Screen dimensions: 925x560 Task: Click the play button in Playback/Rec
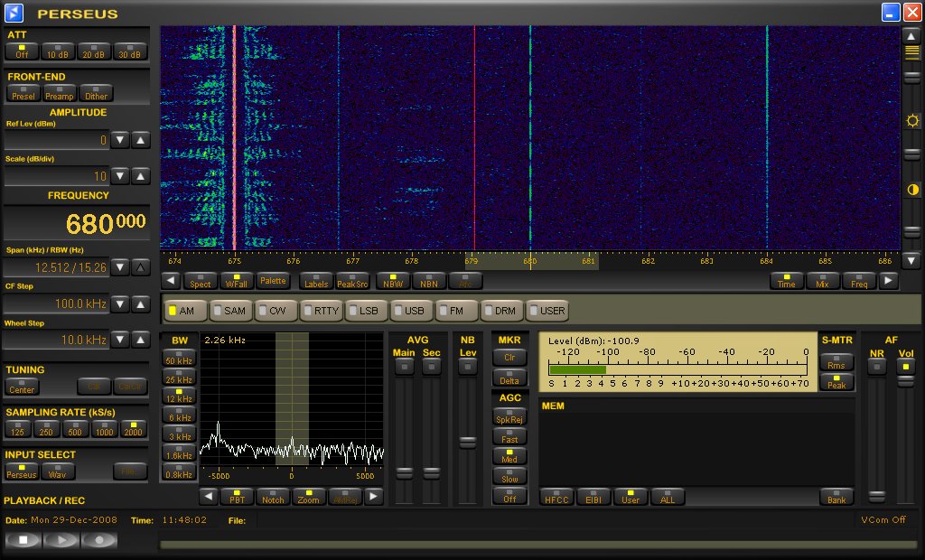[61, 539]
